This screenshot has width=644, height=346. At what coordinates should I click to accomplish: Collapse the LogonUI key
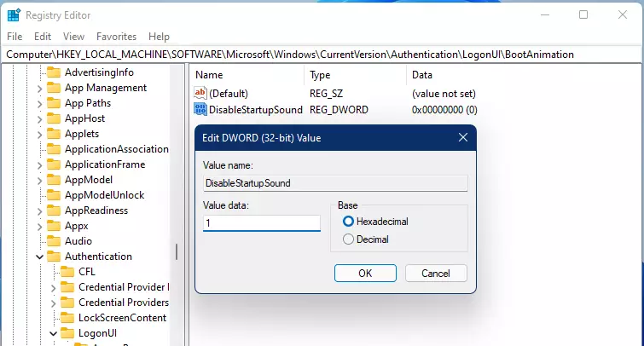(53, 333)
